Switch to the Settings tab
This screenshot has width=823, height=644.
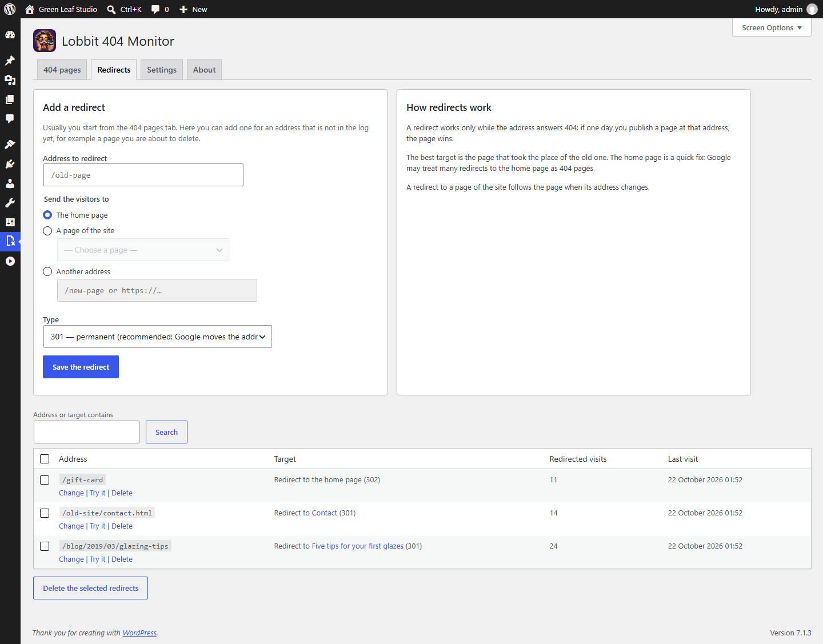(x=162, y=70)
